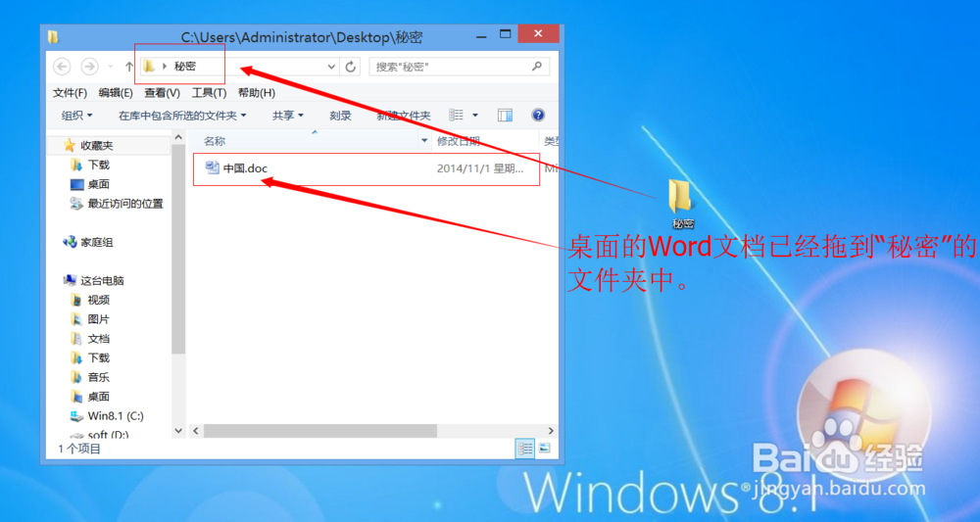This screenshot has height=522, width=980.
Task: Open the 组织 dropdown
Action: tap(76, 116)
